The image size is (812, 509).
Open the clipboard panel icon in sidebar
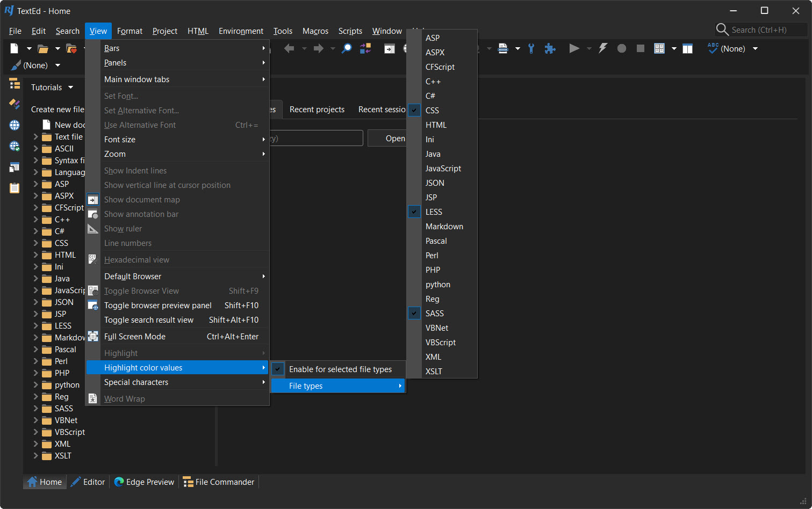(15, 188)
